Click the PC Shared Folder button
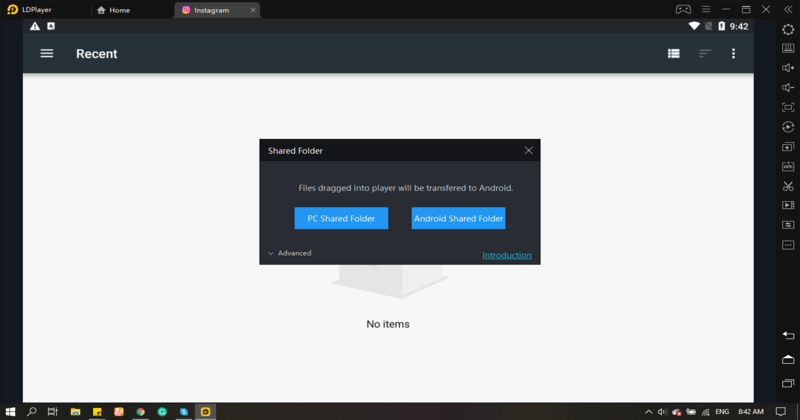This screenshot has height=420, width=800. [341, 218]
